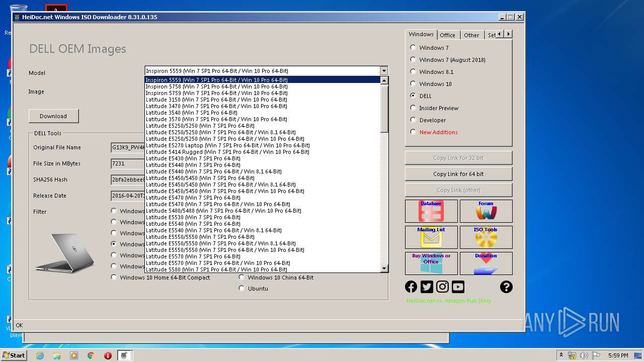644x362 pixels.
Task: Open the YouTube social icon
Action: (458, 287)
